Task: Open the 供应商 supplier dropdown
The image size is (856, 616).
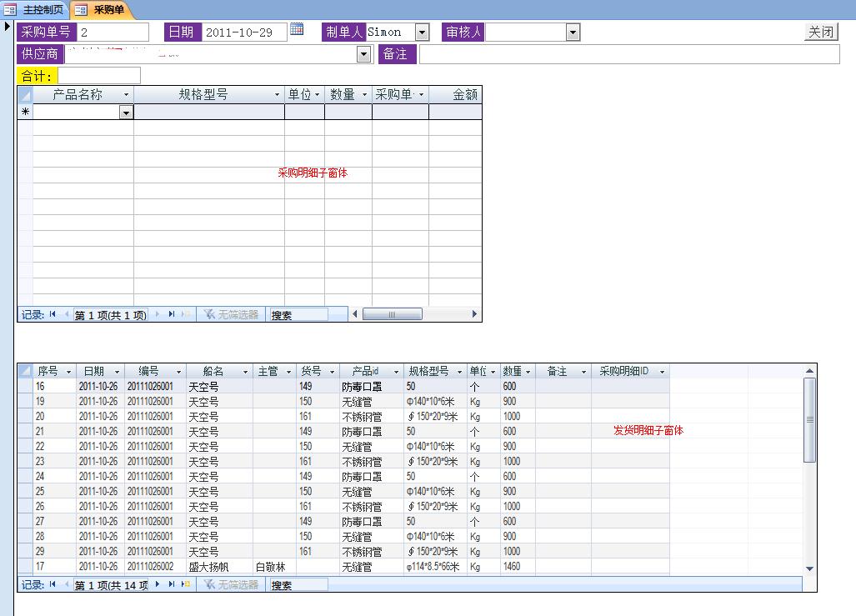Action: pyautogui.click(x=363, y=54)
